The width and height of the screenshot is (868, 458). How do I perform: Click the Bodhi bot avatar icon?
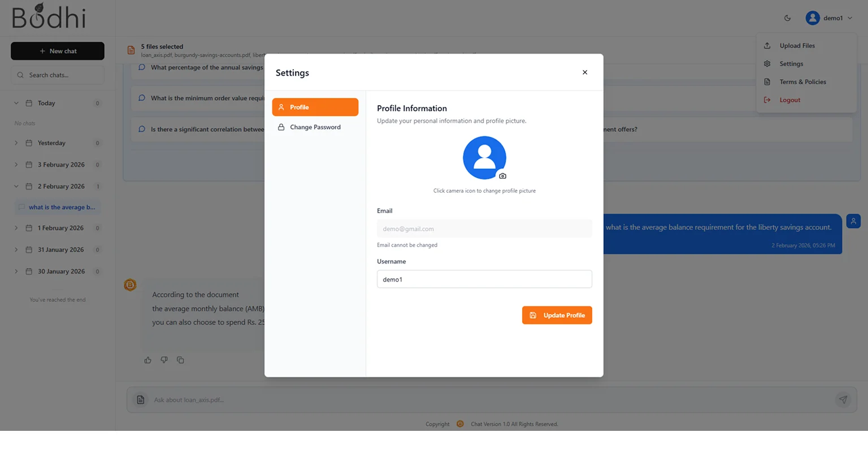[x=130, y=285]
